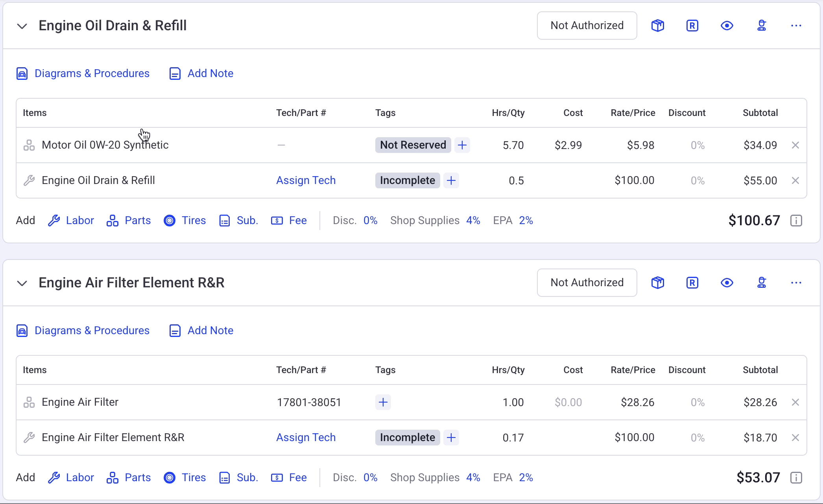Image resolution: width=823 pixels, height=504 pixels.
Task: Open technician icon on Engine Oil Drain & Refill
Action: [762, 26]
